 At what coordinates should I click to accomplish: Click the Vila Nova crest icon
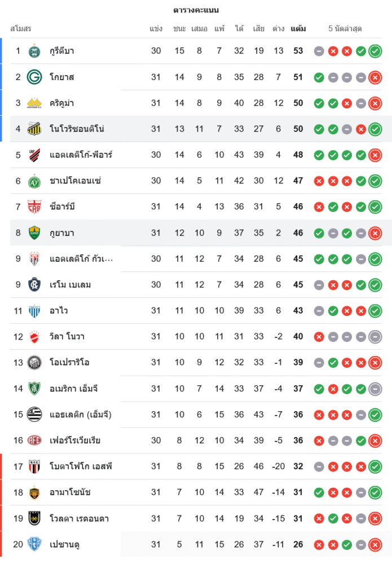(x=35, y=337)
